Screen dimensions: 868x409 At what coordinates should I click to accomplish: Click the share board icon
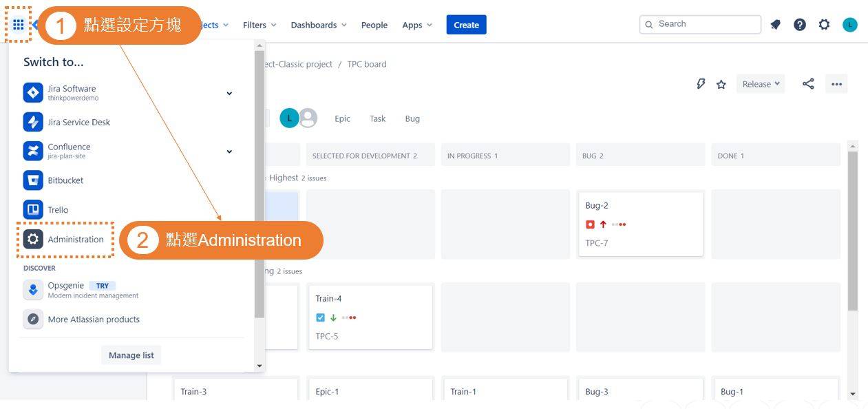808,84
